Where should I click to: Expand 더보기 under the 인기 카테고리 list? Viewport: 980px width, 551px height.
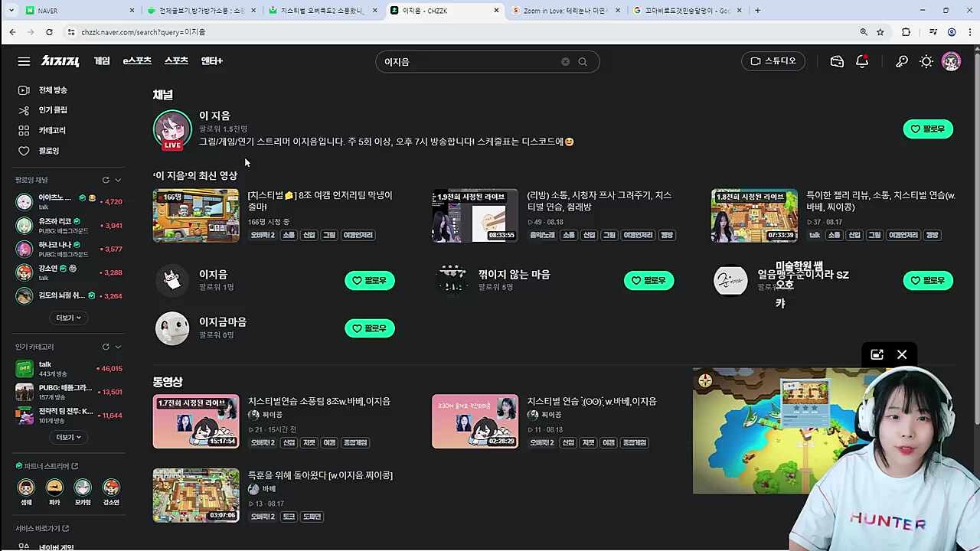(68, 437)
